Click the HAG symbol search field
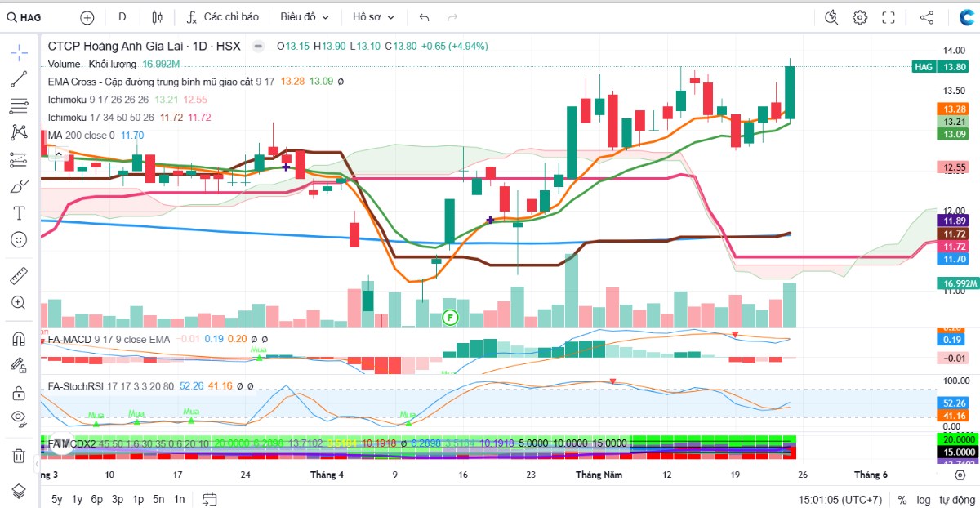 pos(37,17)
